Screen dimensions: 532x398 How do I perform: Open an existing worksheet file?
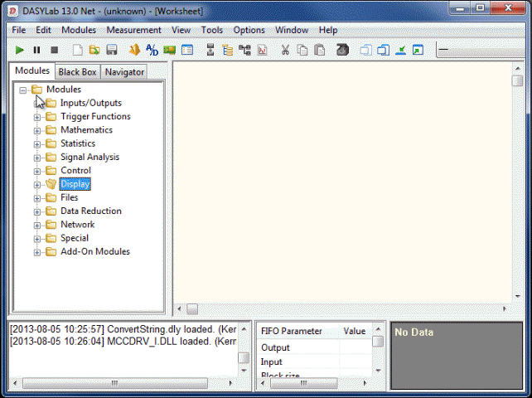(94, 51)
